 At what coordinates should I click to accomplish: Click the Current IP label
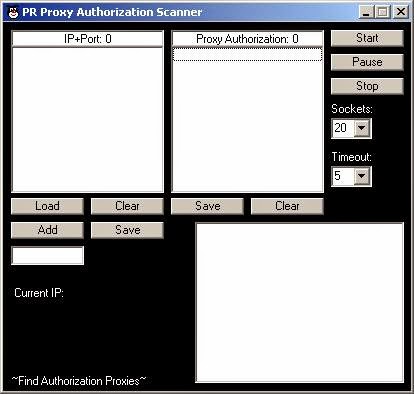[x=39, y=293]
